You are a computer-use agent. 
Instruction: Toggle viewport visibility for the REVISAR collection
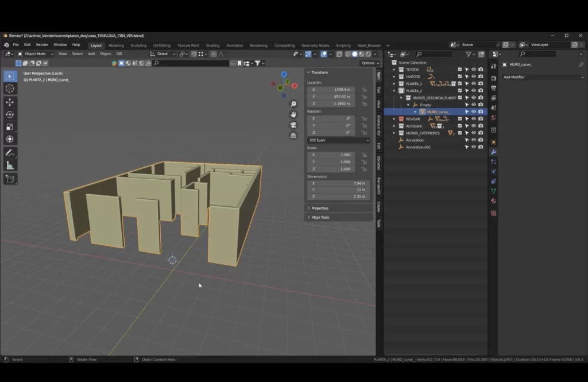pos(474,119)
